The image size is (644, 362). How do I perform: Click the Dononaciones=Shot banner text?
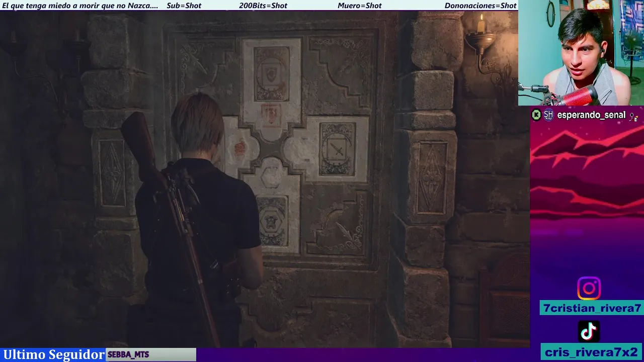click(480, 6)
